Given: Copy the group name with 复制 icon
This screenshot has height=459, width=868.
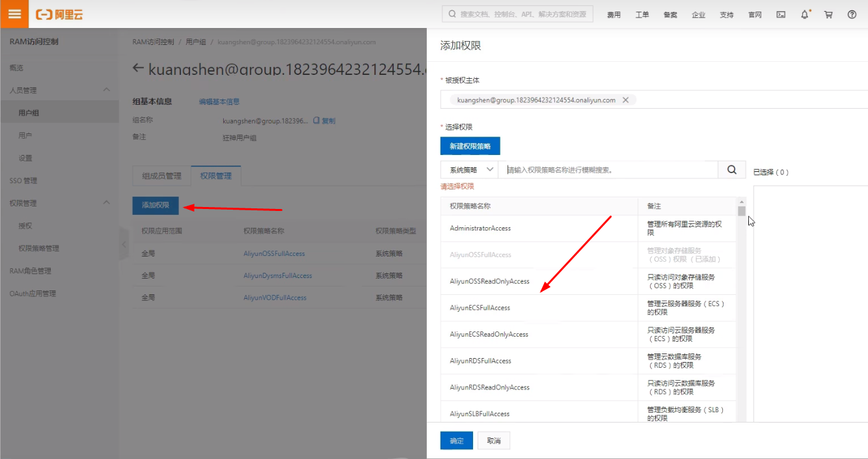Looking at the screenshot, I should (x=325, y=120).
